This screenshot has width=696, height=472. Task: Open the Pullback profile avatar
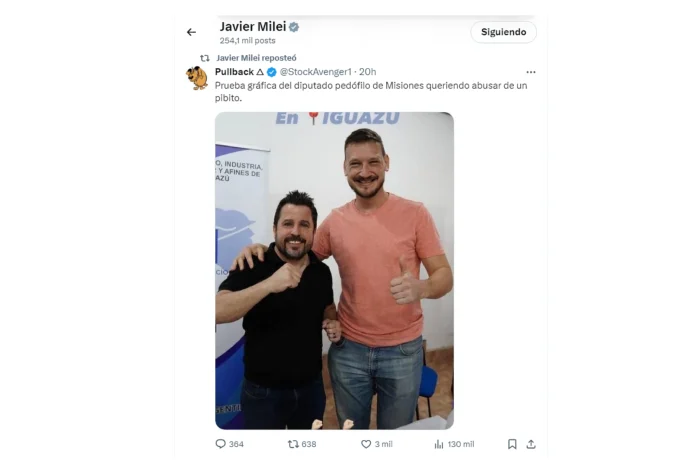(197, 78)
